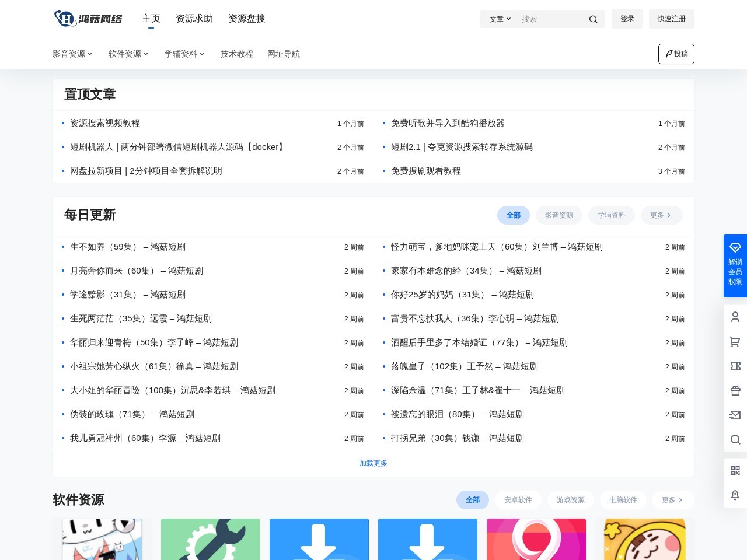747x560 pixels.
Task: Open the shopping cart icon in right sidebar
Action: tap(735, 341)
